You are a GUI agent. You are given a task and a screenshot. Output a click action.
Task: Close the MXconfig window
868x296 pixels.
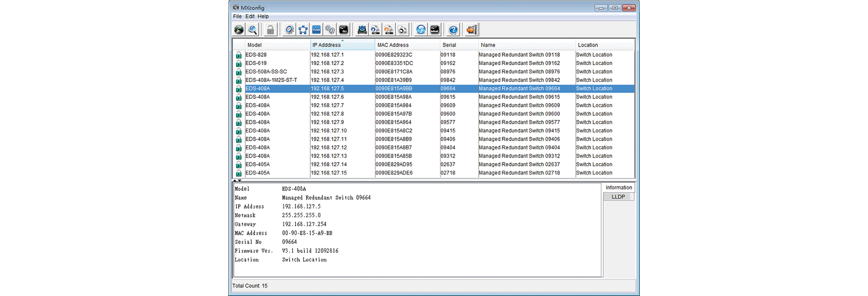point(629,8)
